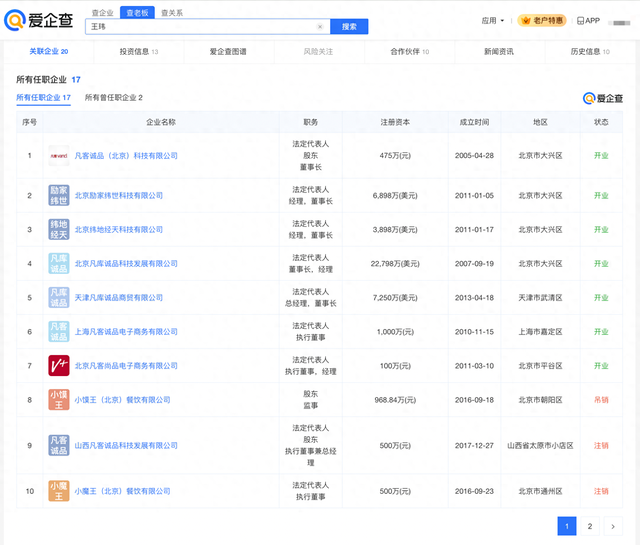Screen dimensions: 640x545
Task: Go to page 1 of results
Action: tap(567, 526)
